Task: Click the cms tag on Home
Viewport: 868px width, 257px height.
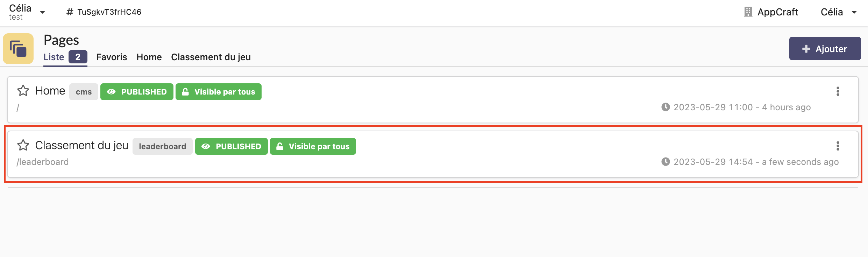Action: (84, 92)
